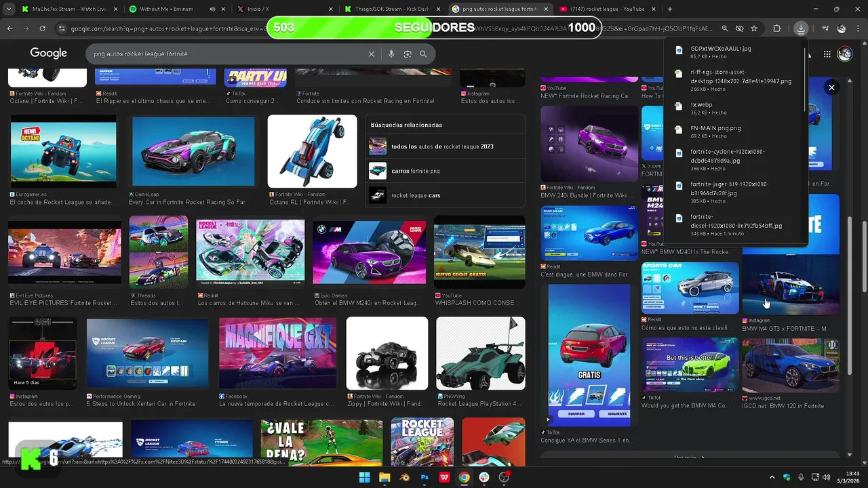Click the zoom magnifier icon in address bar
The image size is (868, 488).
click(725, 28)
